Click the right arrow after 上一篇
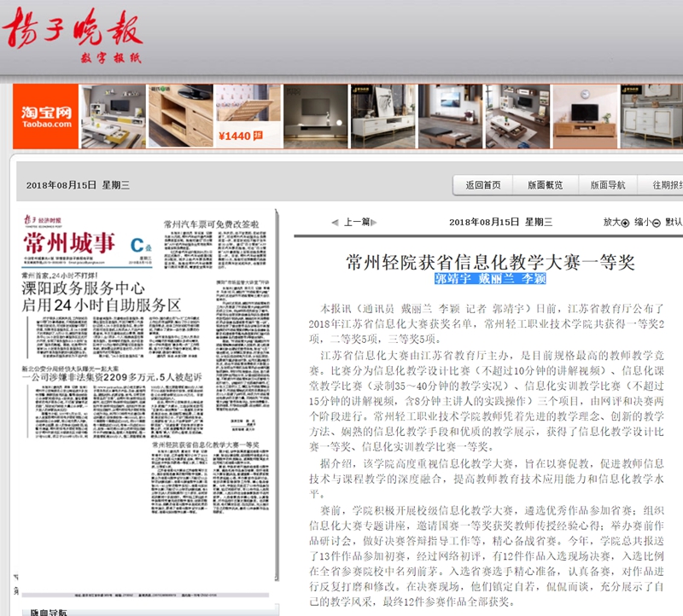 click(375, 222)
